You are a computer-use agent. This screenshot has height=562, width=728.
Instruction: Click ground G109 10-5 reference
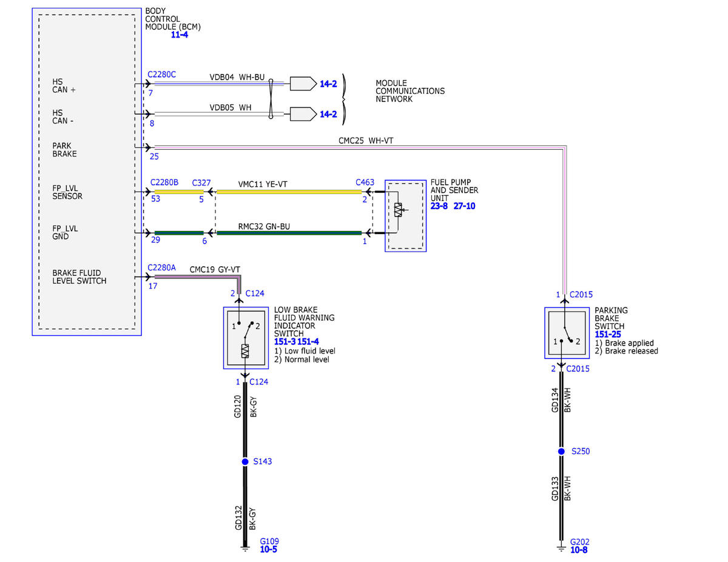point(268,550)
